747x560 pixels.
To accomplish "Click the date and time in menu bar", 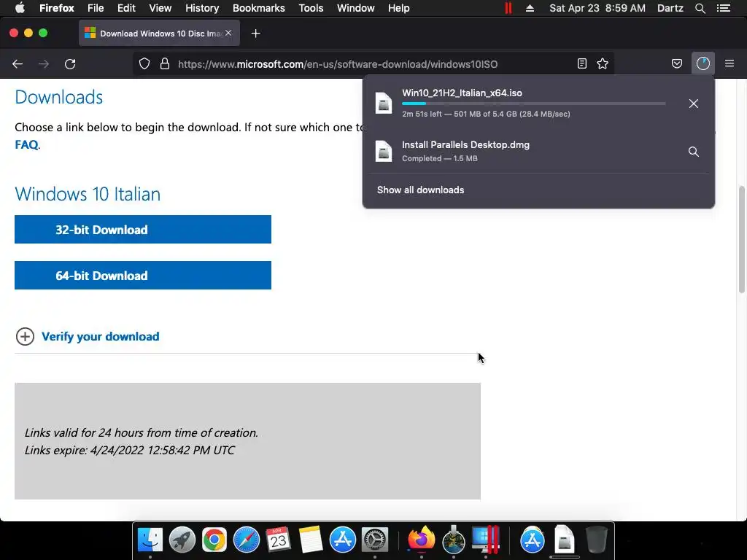I will click(597, 8).
